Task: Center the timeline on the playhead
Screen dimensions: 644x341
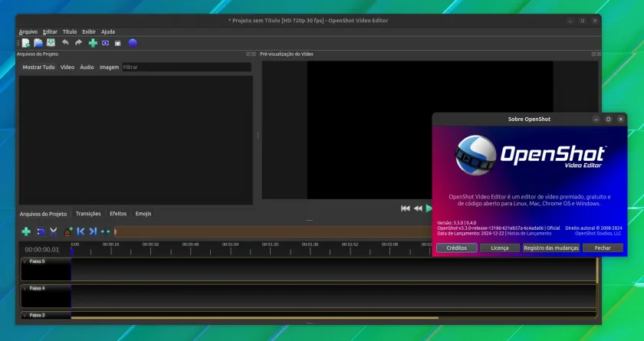Action: pyautogui.click(x=106, y=231)
